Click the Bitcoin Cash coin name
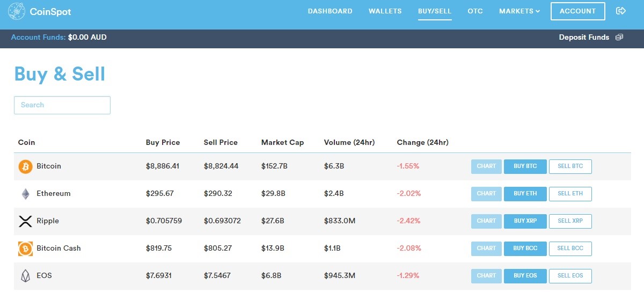644x292 pixels. point(58,249)
